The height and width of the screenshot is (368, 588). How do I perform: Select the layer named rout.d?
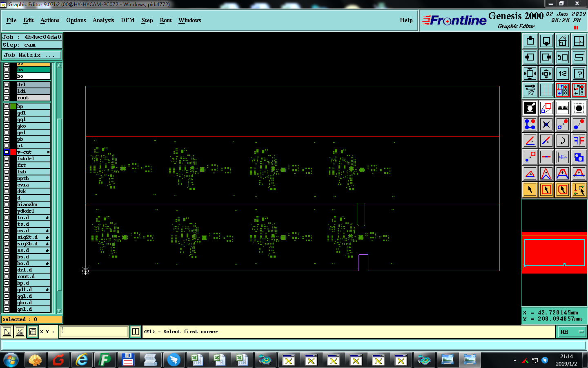coord(33,276)
